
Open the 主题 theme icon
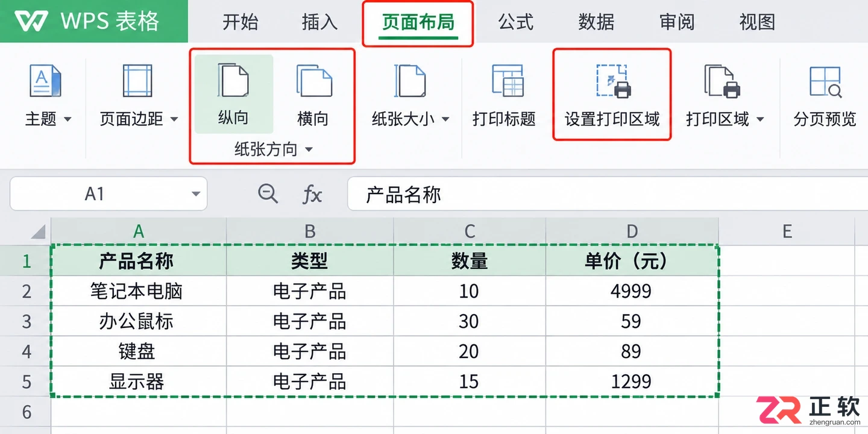(x=46, y=81)
